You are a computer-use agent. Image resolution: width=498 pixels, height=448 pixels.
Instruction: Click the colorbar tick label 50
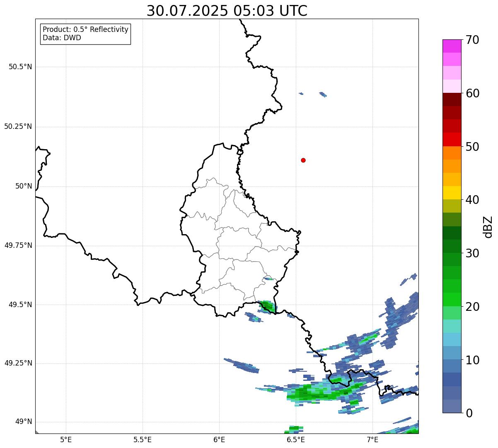point(473,147)
